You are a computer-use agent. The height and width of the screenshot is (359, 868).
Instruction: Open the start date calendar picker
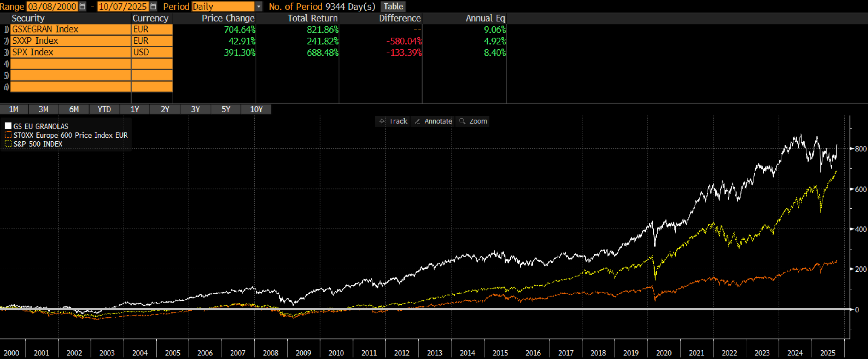click(x=82, y=6)
